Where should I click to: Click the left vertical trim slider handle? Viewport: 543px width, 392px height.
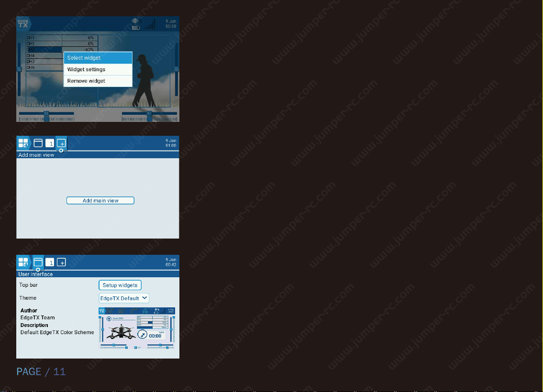(x=19, y=69)
